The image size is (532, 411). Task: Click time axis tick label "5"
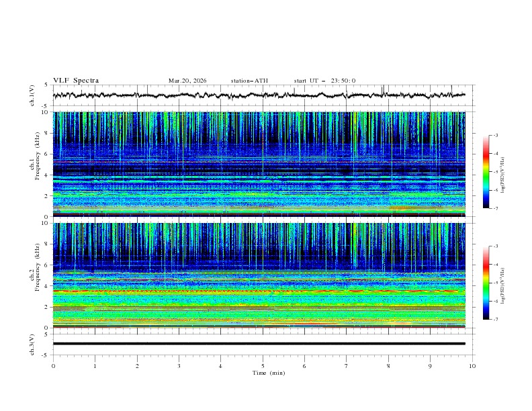tap(263, 366)
